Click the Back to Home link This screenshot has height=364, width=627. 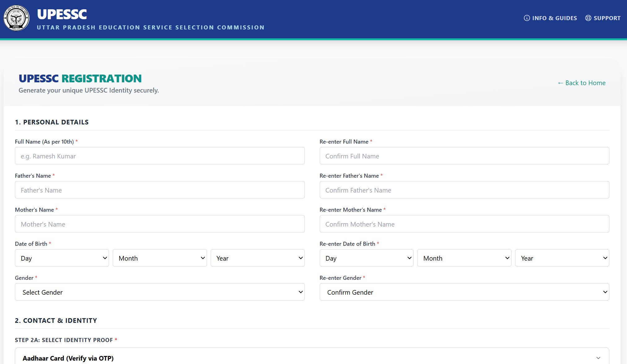pos(581,83)
